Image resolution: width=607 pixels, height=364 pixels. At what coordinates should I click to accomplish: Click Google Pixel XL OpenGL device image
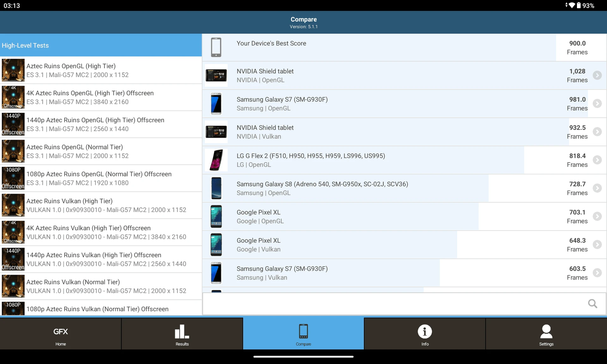(216, 216)
